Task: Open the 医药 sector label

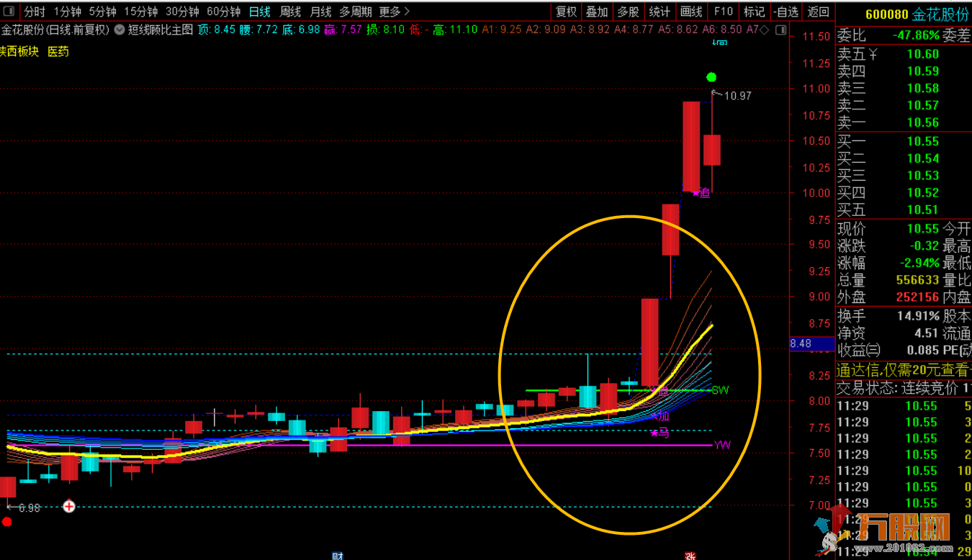Action: coord(58,52)
